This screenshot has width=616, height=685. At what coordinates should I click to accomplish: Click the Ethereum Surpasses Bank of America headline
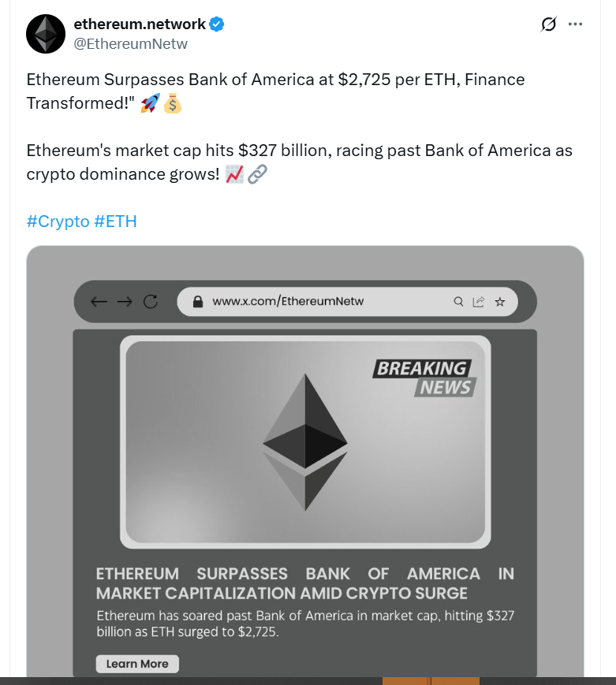[304, 583]
